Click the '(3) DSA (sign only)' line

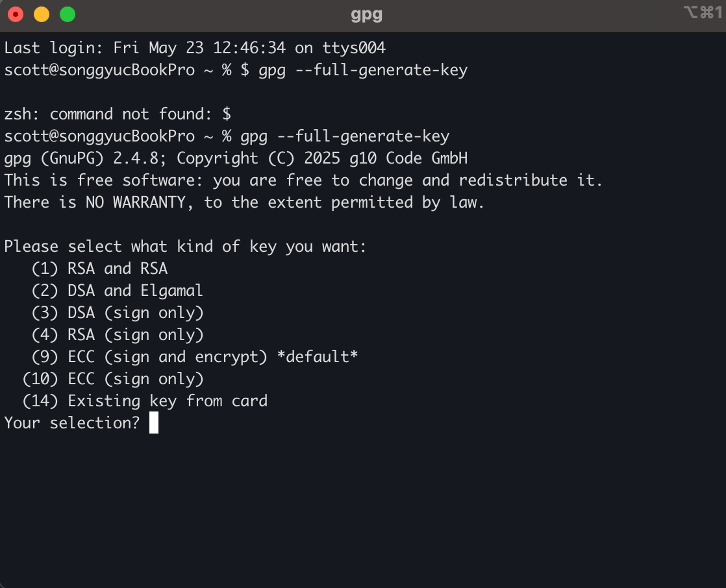[x=118, y=313]
